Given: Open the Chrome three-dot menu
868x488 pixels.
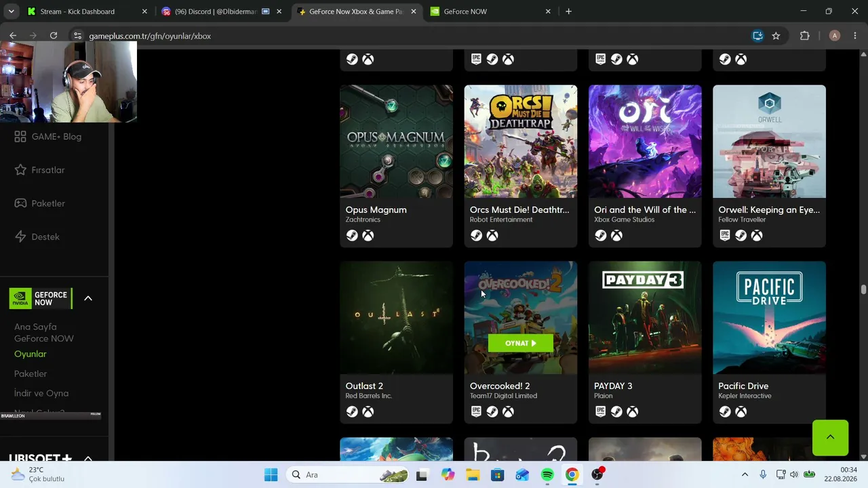Looking at the screenshot, I should point(854,36).
